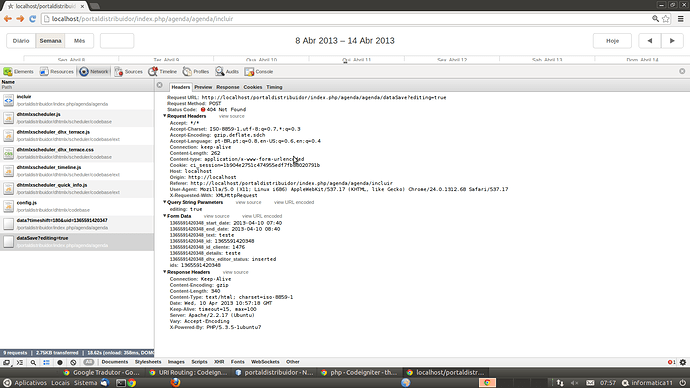
Task: Clear the network log
Action: point(73,362)
